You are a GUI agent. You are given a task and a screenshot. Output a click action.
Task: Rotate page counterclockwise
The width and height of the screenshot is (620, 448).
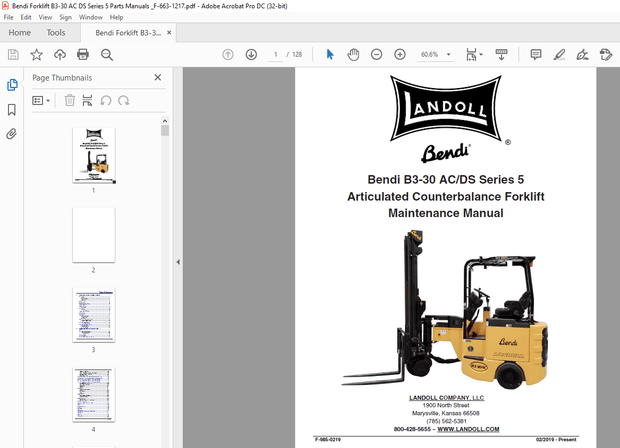tap(106, 100)
